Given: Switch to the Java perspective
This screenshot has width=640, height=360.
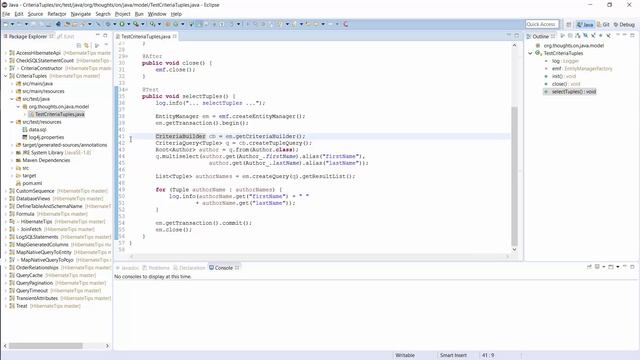Looking at the screenshot, I should point(585,24).
